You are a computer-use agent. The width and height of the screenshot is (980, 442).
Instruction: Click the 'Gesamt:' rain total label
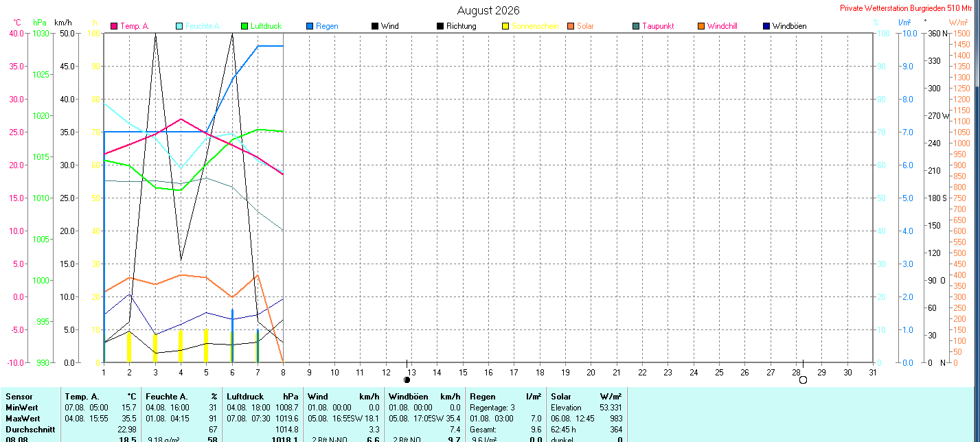(x=483, y=429)
